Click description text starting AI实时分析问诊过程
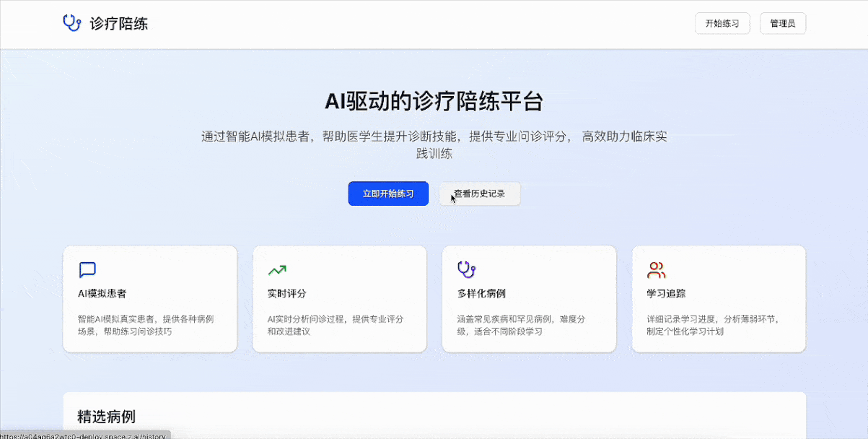 point(336,325)
